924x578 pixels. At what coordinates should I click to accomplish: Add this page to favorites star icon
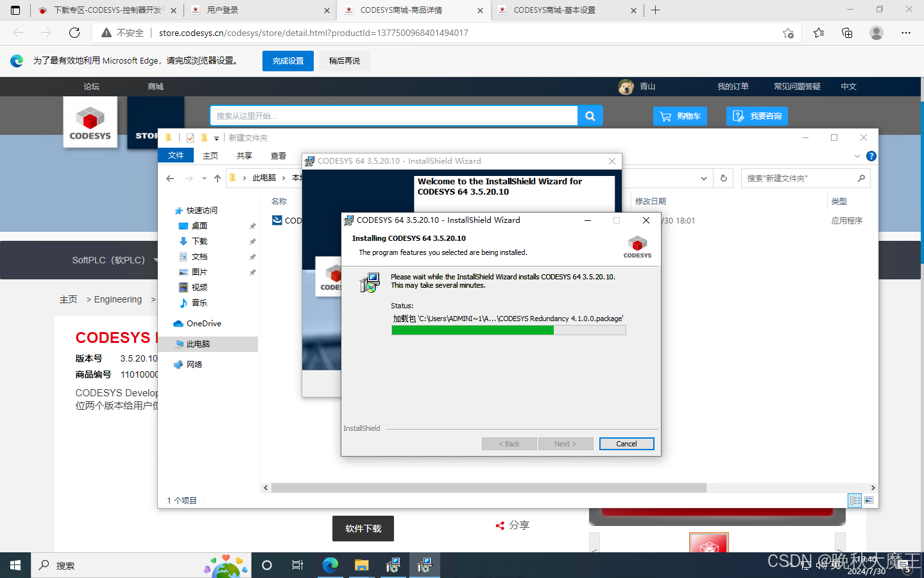click(788, 33)
